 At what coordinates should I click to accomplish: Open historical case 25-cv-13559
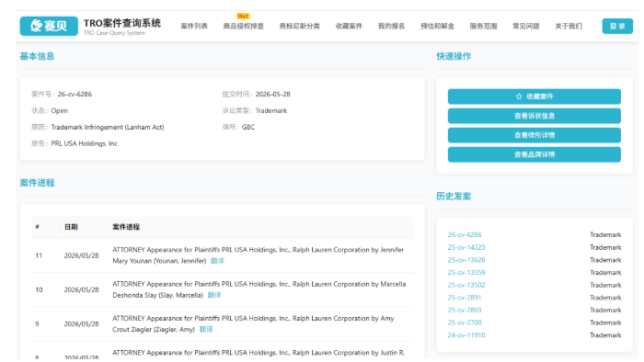[466, 272]
